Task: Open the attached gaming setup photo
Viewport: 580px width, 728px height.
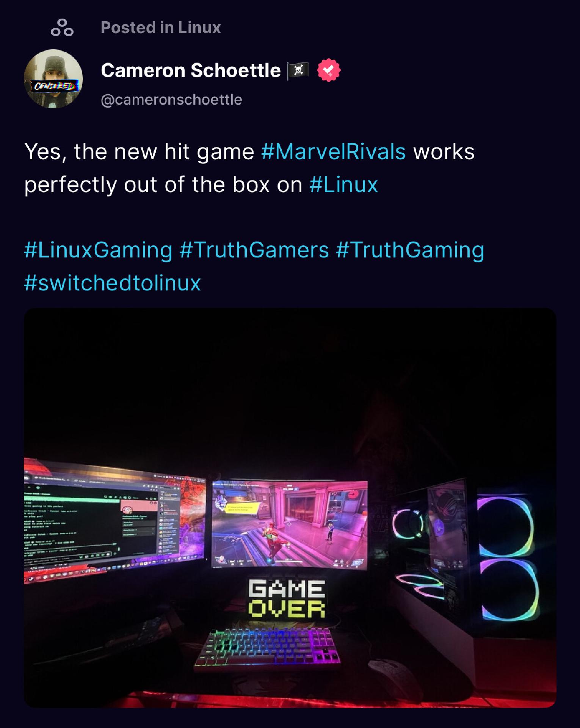Action: [290, 508]
